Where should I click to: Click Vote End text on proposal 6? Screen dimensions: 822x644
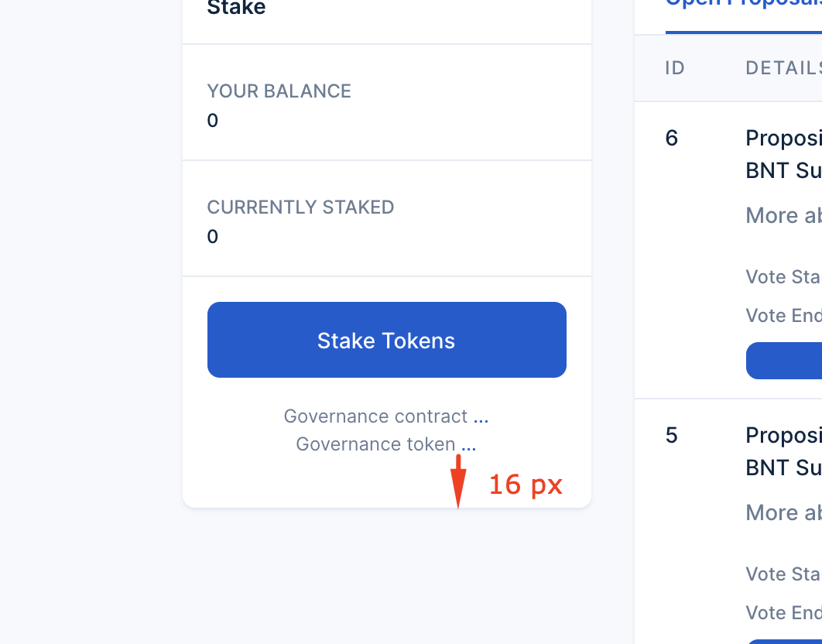[783, 315]
